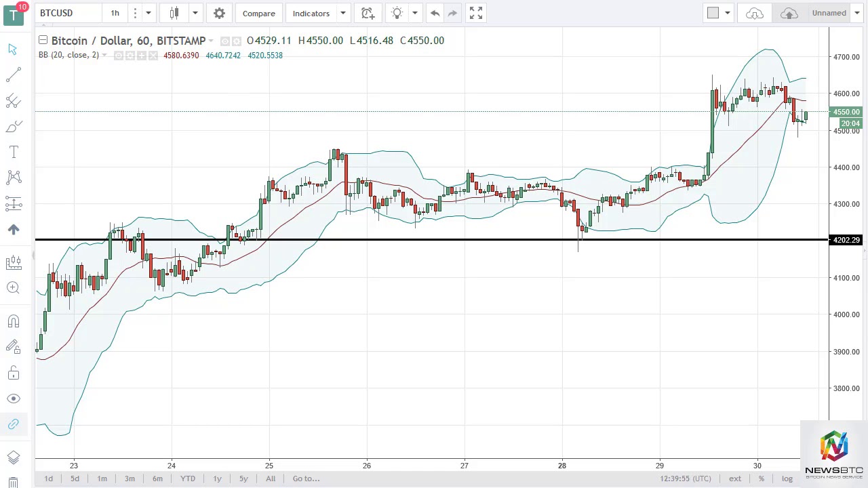Screen dimensions: 868x488
Task: Select the 1h interval button
Action: (x=115, y=13)
